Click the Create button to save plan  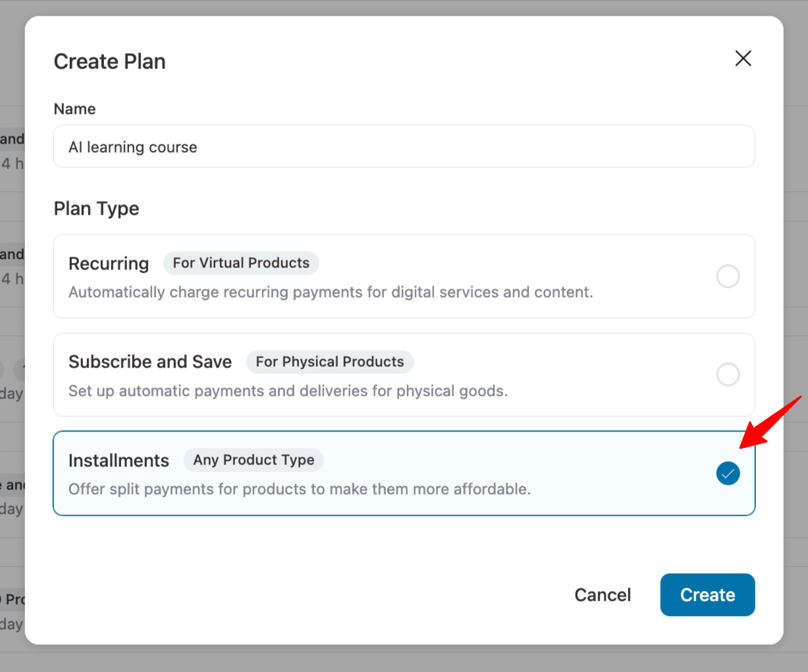pyautogui.click(x=707, y=594)
